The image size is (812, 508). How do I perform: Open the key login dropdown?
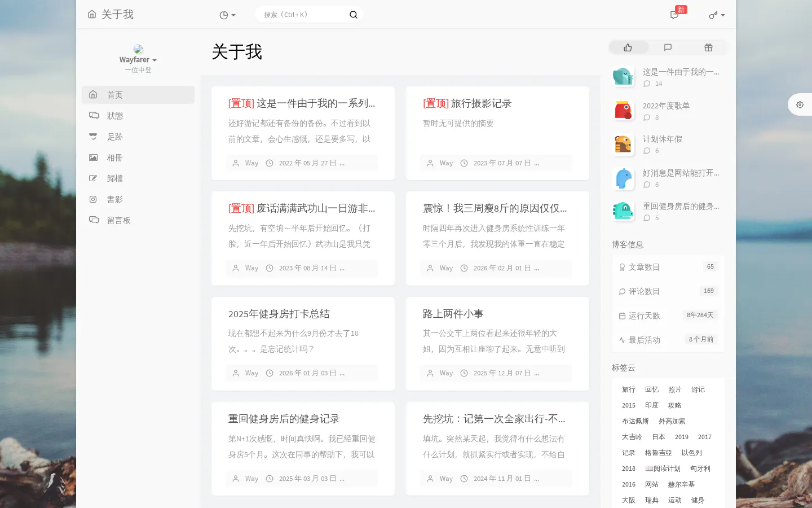[x=717, y=15]
